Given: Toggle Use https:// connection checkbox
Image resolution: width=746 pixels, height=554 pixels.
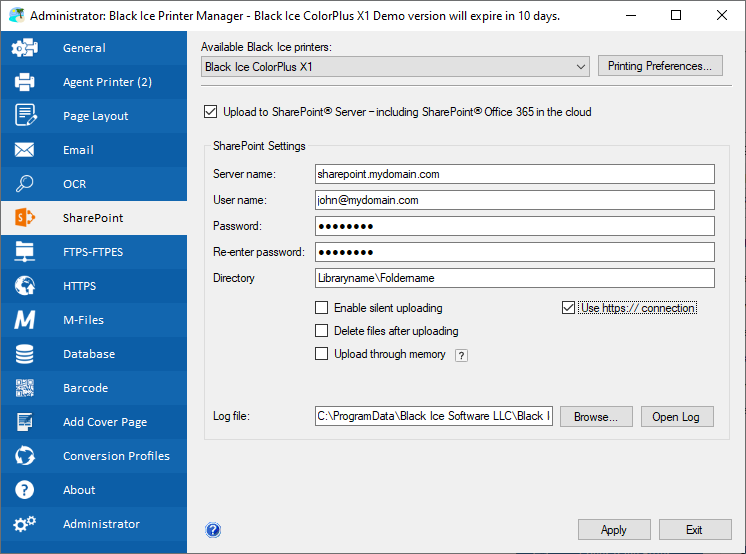Looking at the screenshot, I should coord(568,307).
